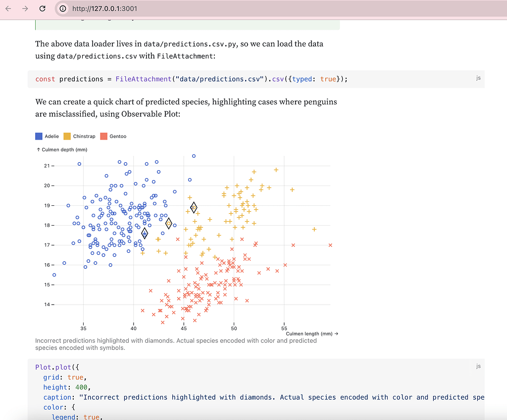Click the diamond marker near culmen length 43.5
This screenshot has width=507, height=420.
click(169, 224)
